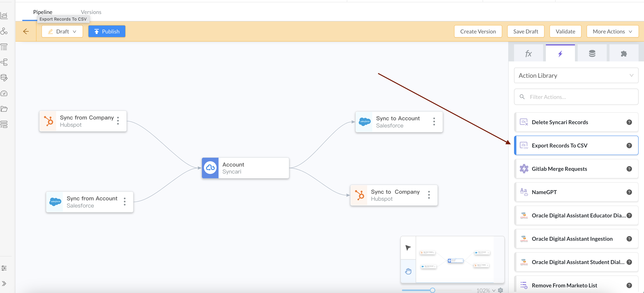The image size is (644, 293).
Task: Open the pipeline flow sidebar icon
Action: point(4,62)
